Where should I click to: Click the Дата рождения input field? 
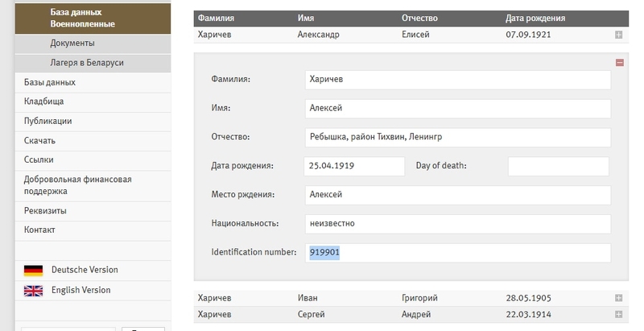coord(354,166)
